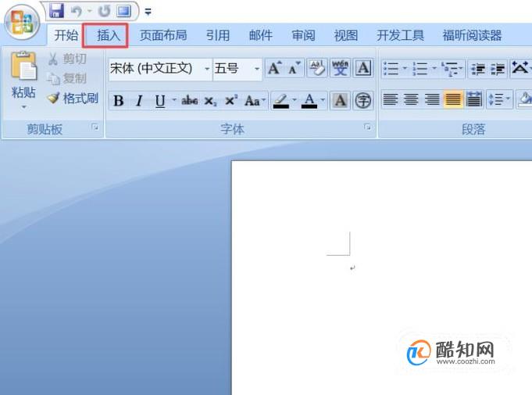Expand the 粘贴 options arrow
532x395 pixels.
(x=23, y=107)
